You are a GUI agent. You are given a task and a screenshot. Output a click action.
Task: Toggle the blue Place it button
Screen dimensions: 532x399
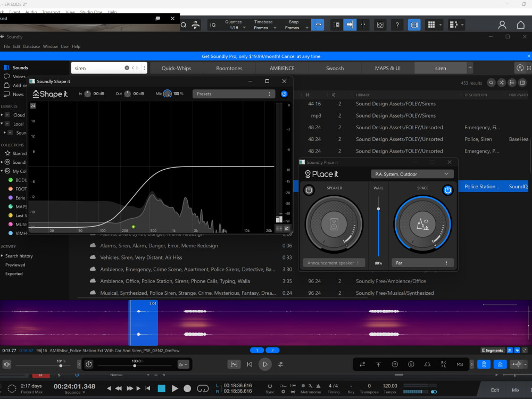(x=484, y=364)
